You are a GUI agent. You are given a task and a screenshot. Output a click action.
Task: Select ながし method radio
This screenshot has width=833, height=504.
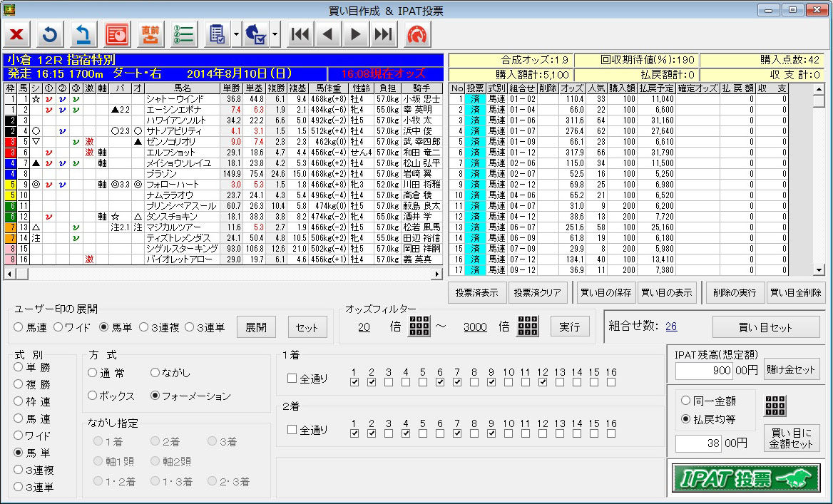point(155,373)
